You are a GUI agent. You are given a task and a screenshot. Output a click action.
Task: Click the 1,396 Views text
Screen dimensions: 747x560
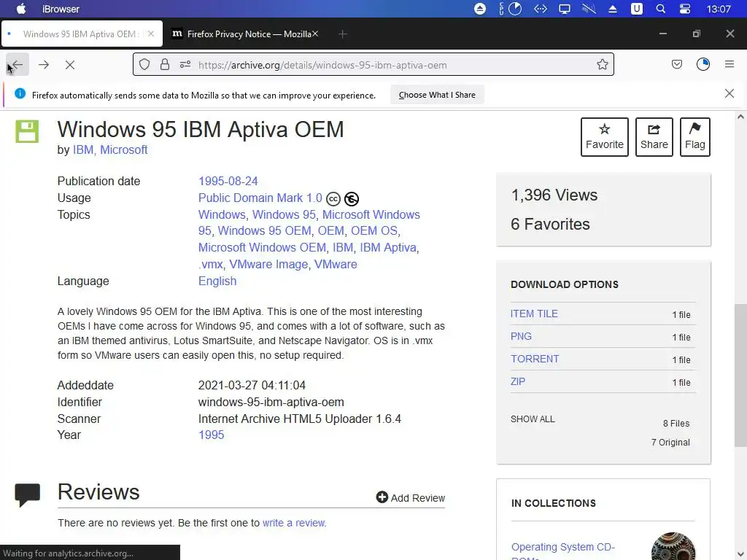[x=554, y=195]
